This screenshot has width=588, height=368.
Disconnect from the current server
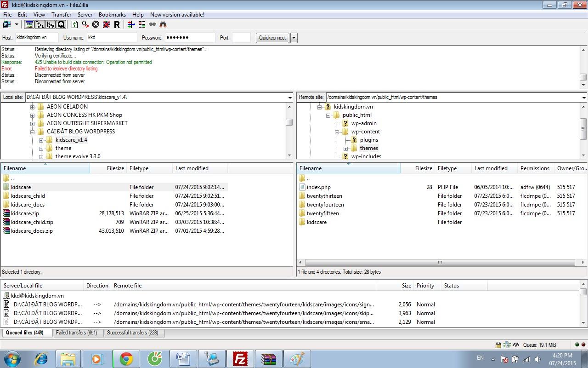106,24
